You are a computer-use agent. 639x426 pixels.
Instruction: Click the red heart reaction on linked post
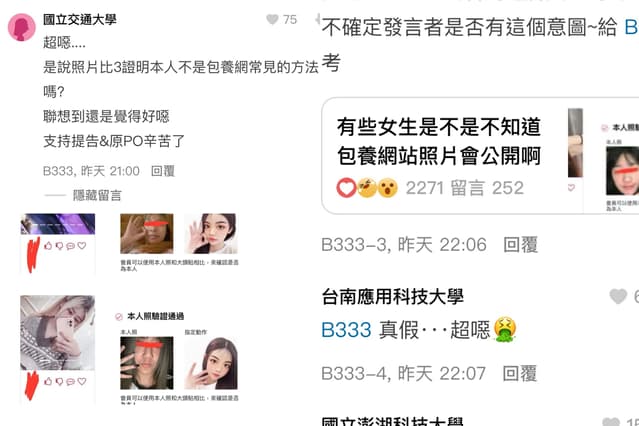coord(346,188)
